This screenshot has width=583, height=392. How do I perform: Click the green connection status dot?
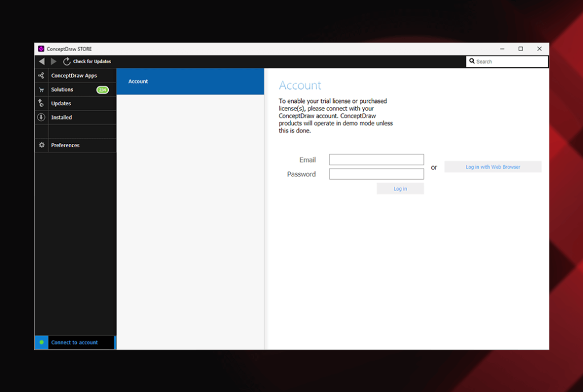[42, 342]
